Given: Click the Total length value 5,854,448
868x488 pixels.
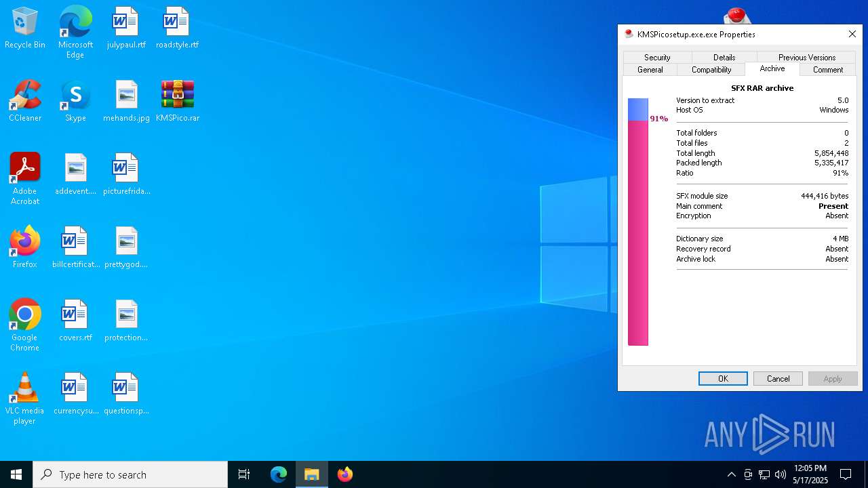Looking at the screenshot, I should point(831,153).
